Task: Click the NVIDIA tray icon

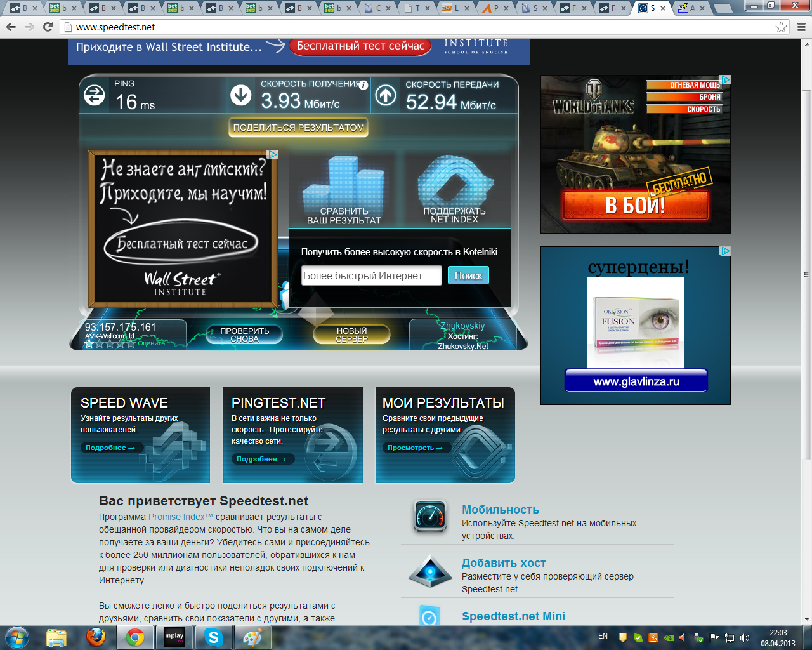Action: pos(668,637)
